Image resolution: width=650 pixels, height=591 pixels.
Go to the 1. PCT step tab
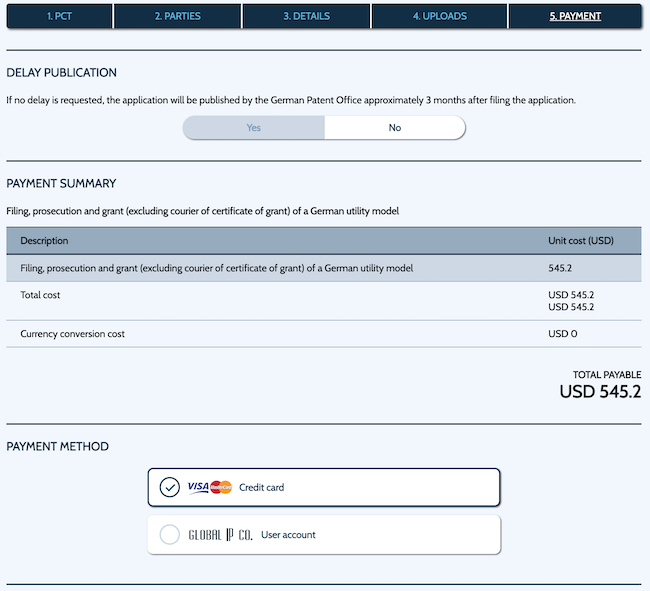click(59, 16)
